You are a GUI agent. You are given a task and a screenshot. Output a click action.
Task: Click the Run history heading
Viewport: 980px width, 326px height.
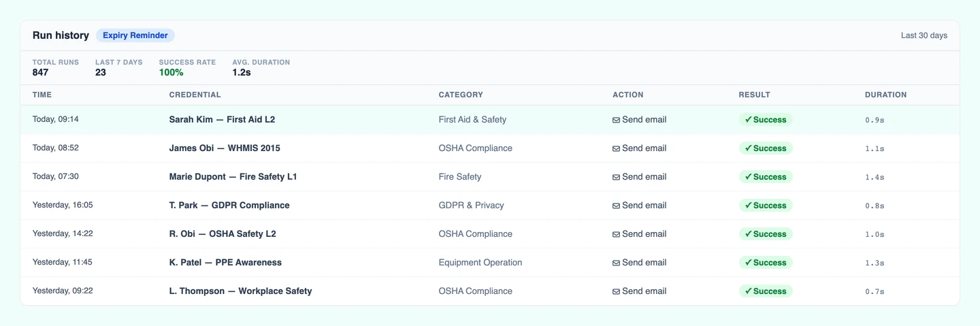tap(61, 35)
